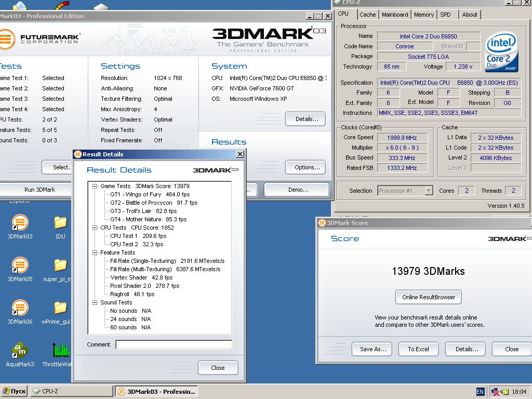This screenshot has width=532, height=399.
Task: Select Pixel Shader 2.0 result row
Action: [144, 286]
